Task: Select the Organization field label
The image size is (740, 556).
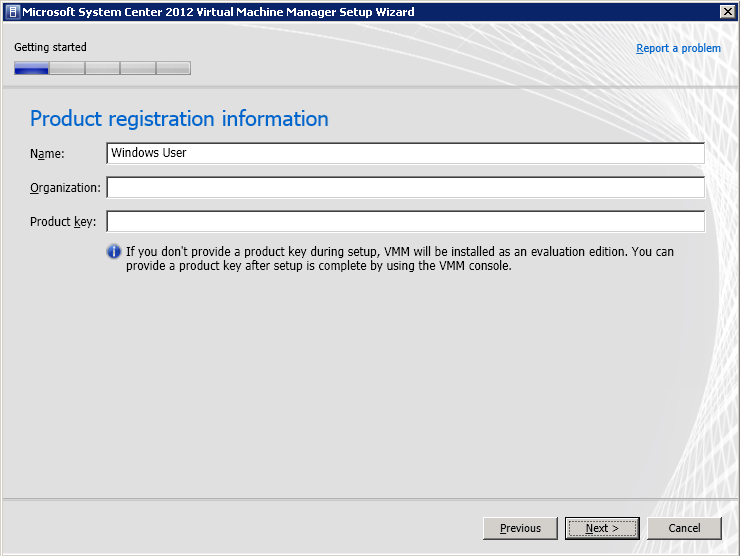Action: 65,188
